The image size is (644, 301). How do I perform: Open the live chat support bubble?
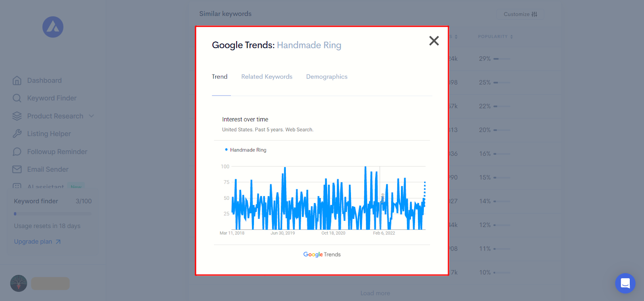[625, 283]
